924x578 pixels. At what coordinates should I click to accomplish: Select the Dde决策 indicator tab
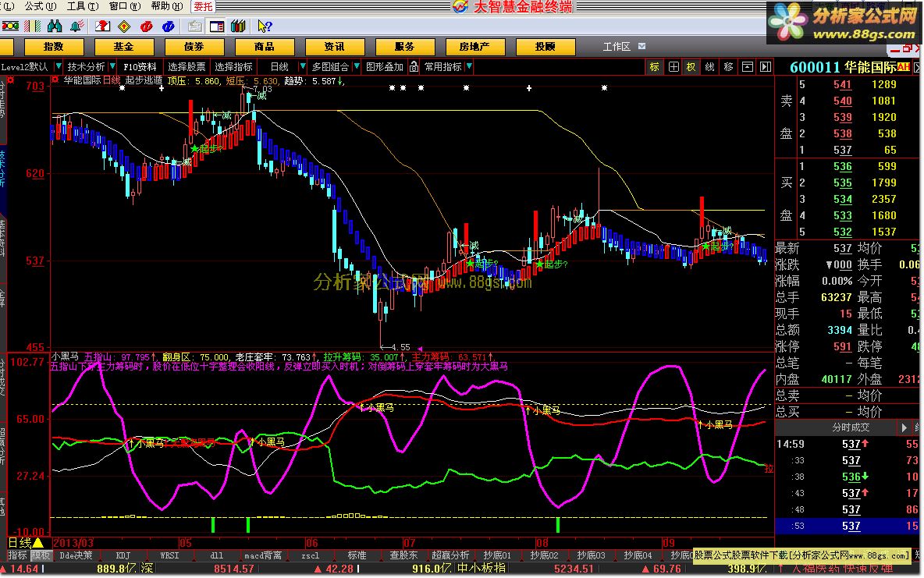[76, 555]
